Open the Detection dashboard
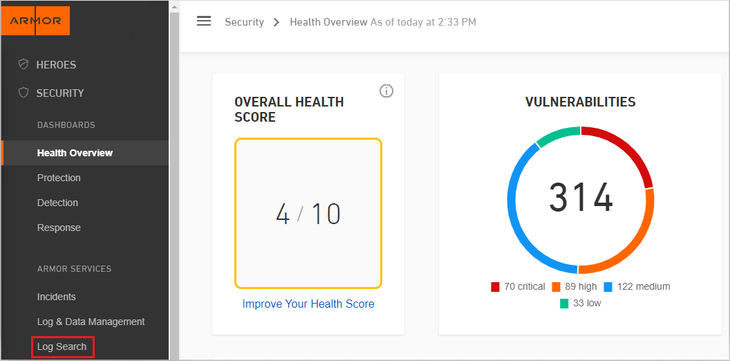The width and height of the screenshot is (730, 361). click(58, 203)
